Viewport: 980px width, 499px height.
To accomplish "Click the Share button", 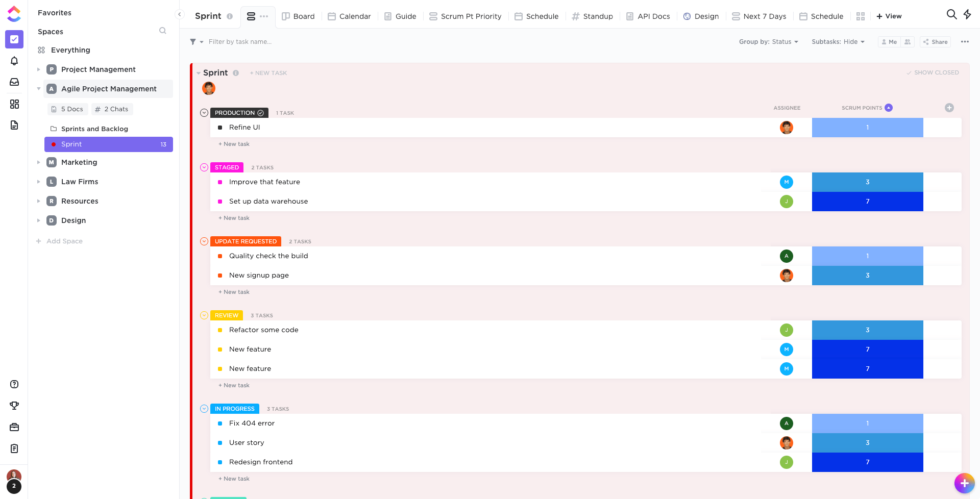I will 935,41.
